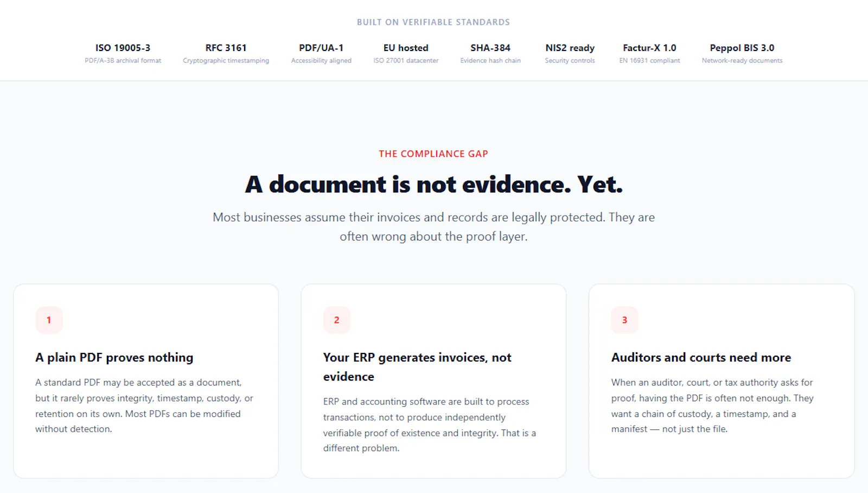This screenshot has width=868, height=493.
Task: Click the number 2 badge icon
Action: [336, 320]
